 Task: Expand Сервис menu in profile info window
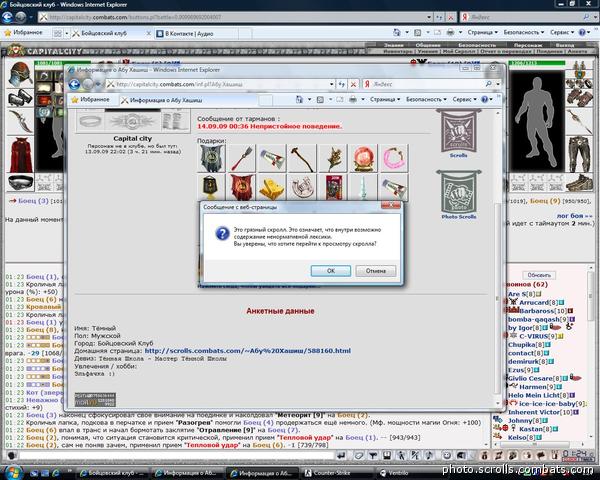click(464, 99)
